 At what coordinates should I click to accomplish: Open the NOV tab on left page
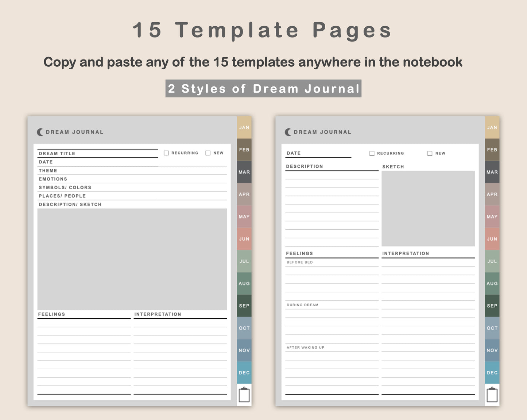(244, 350)
